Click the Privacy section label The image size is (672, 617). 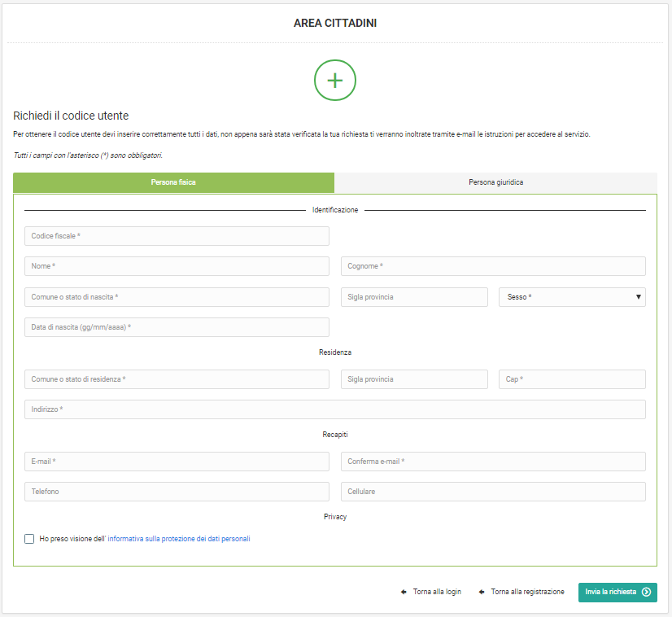coord(334,517)
